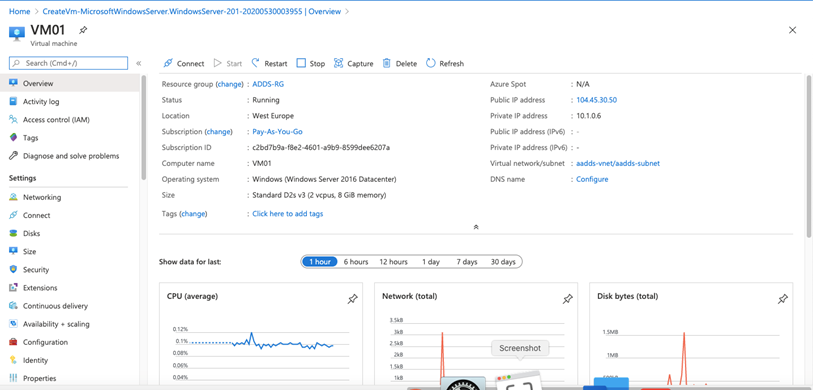Click the Continuous delivery icon
813x390 pixels.
click(13, 305)
